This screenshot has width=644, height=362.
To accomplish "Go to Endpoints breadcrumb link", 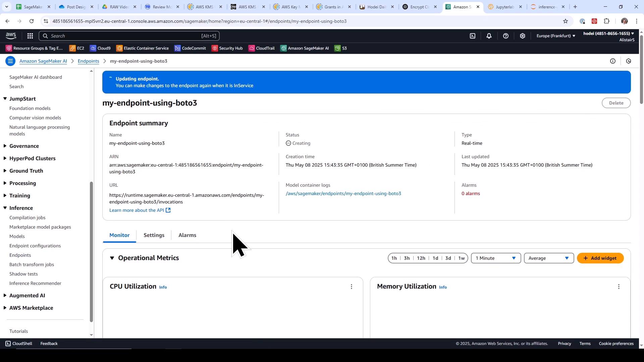I will click(x=88, y=61).
